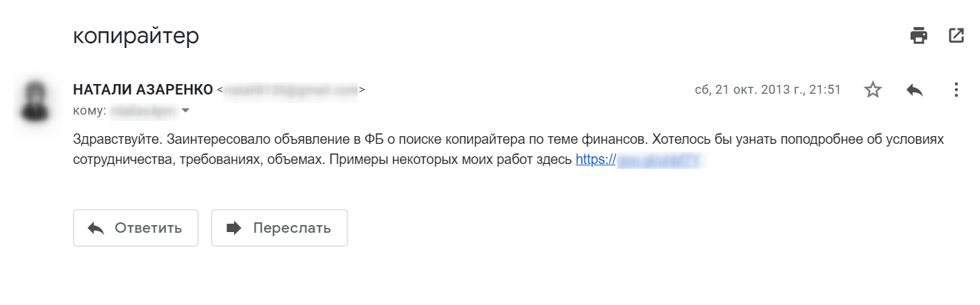Viewport: 980px width, 305px height.
Task: Click the arrow icon inside Переслать button
Action: [234, 228]
